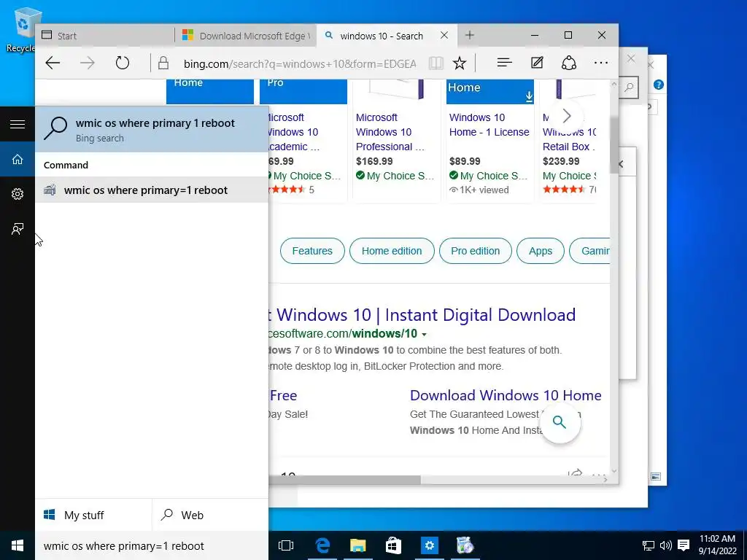Select Bing search suggestion for wmic
The image size is (747, 560).
pyautogui.click(x=152, y=130)
